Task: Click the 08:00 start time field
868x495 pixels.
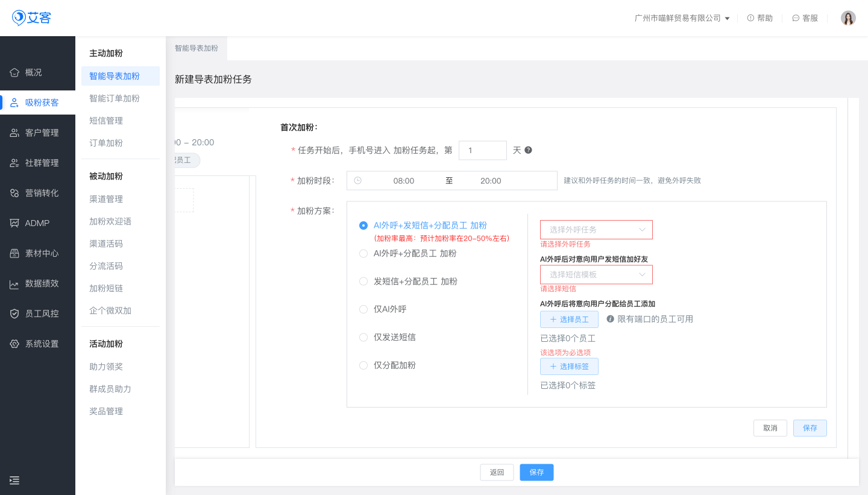Action: [404, 181]
